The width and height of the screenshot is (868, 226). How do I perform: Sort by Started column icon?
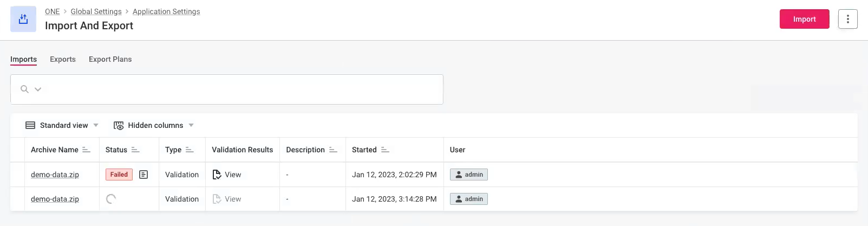tap(385, 150)
